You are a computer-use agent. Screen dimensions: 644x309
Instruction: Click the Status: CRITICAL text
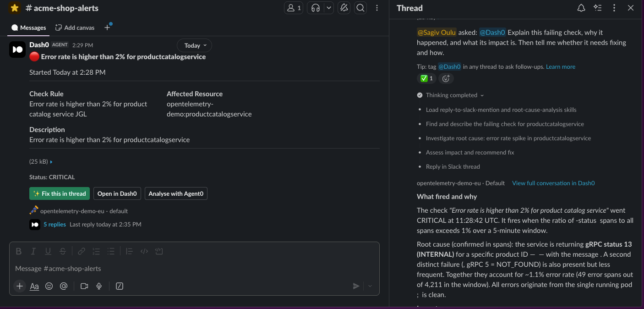click(52, 177)
